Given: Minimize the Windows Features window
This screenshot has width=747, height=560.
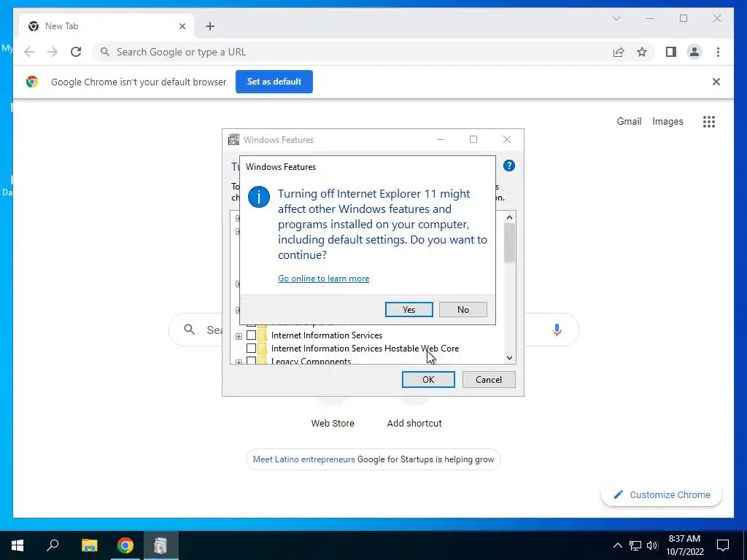Looking at the screenshot, I should [x=440, y=139].
